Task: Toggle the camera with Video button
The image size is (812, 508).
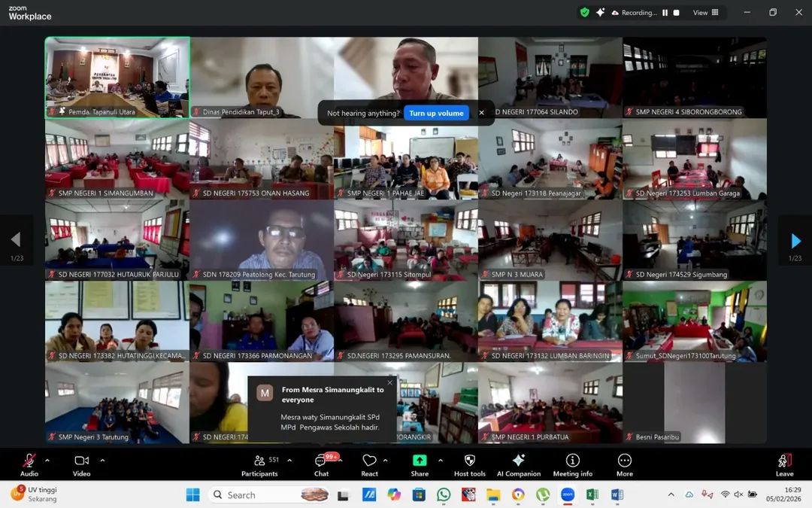Action: coord(81,461)
